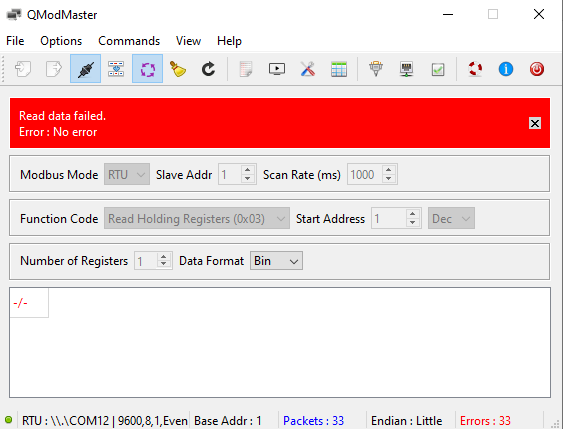Click the Start Address input field

[396, 218]
